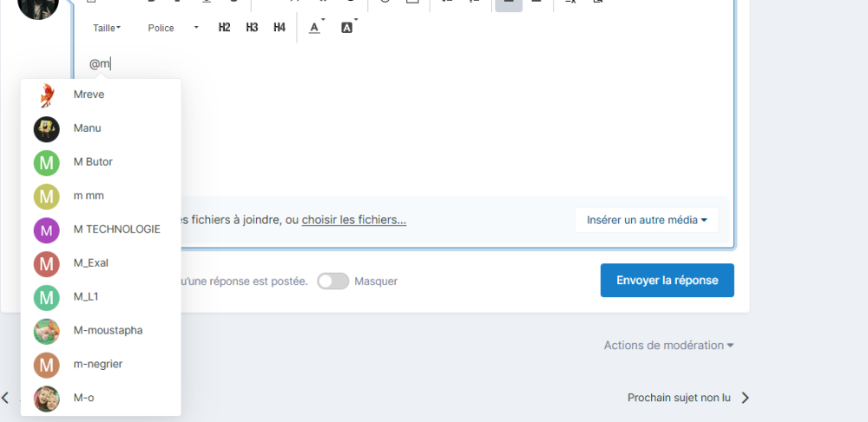Select m-negrier from suggestions

[101, 365]
